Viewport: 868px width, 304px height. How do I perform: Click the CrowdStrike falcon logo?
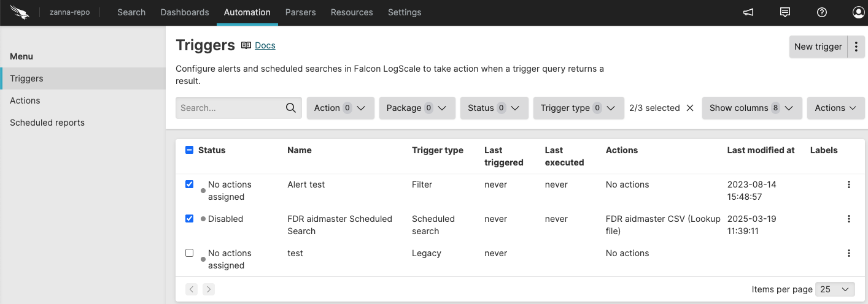20,12
